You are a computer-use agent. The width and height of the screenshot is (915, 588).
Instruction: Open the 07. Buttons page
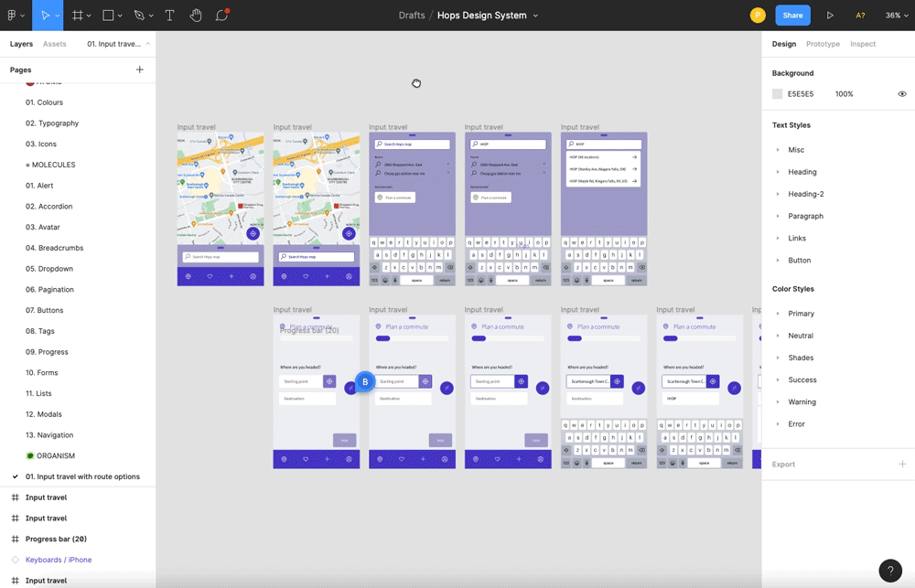tap(44, 310)
